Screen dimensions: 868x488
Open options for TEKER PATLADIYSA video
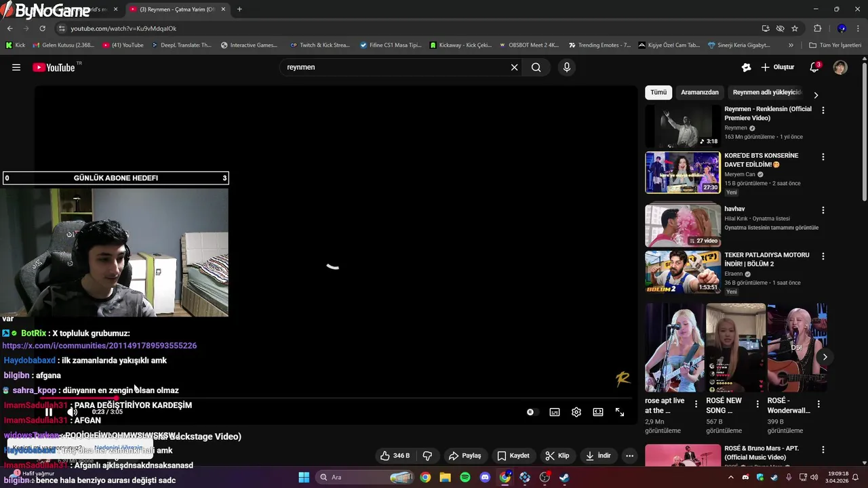click(823, 256)
